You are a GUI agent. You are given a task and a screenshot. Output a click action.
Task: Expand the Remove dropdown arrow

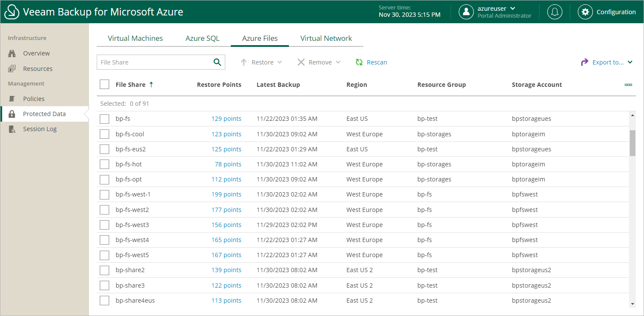coord(338,62)
